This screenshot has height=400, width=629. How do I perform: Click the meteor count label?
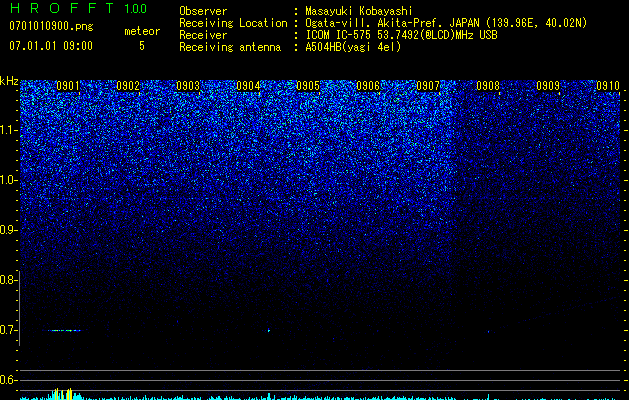click(x=142, y=31)
